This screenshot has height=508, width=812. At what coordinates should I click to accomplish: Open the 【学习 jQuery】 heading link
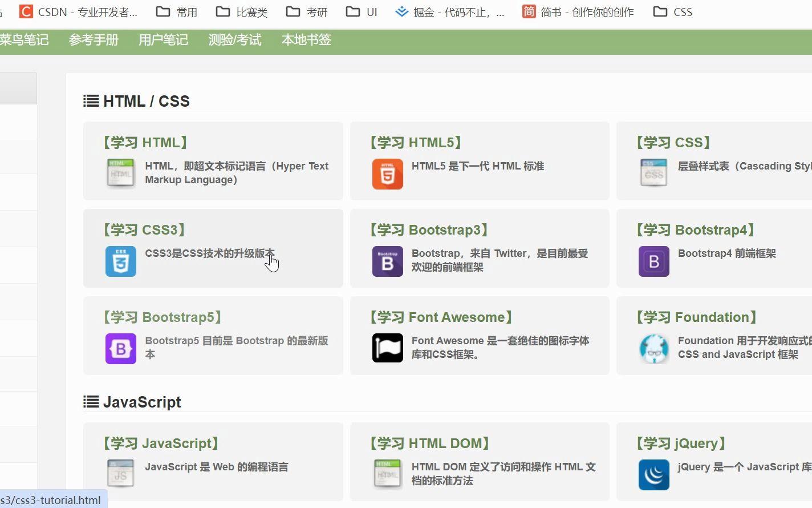click(x=681, y=443)
